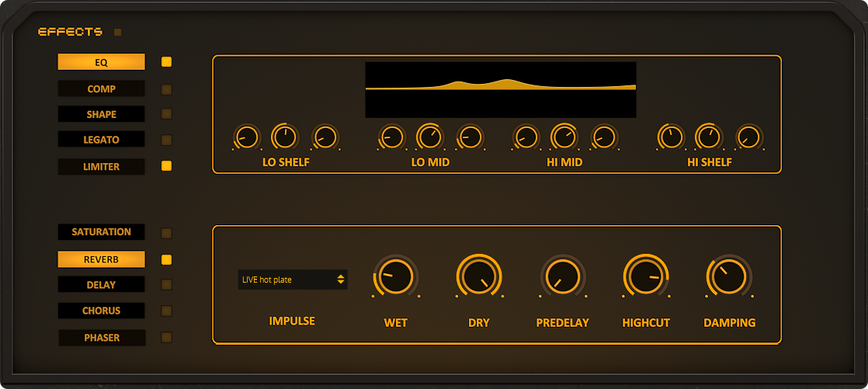Click the DRY label text

click(479, 323)
